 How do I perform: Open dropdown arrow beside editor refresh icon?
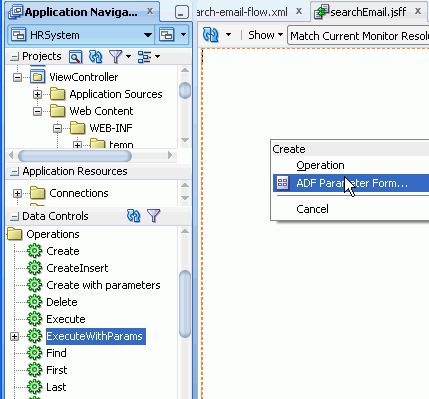[228, 34]
